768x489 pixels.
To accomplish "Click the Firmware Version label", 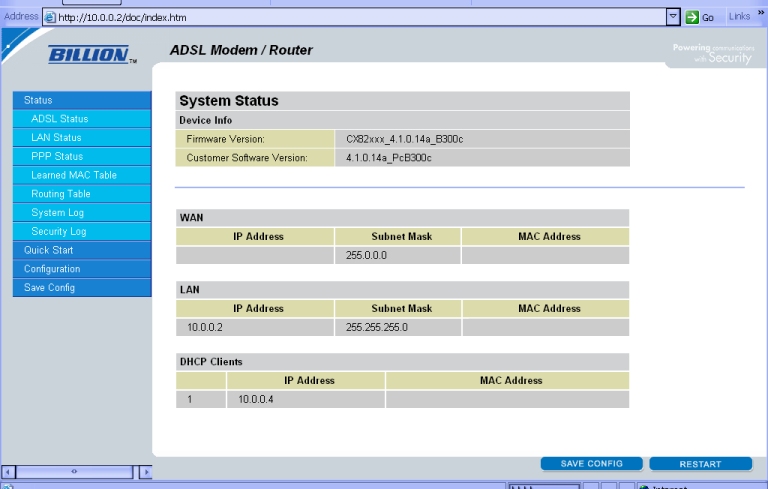I will point(225,139).
